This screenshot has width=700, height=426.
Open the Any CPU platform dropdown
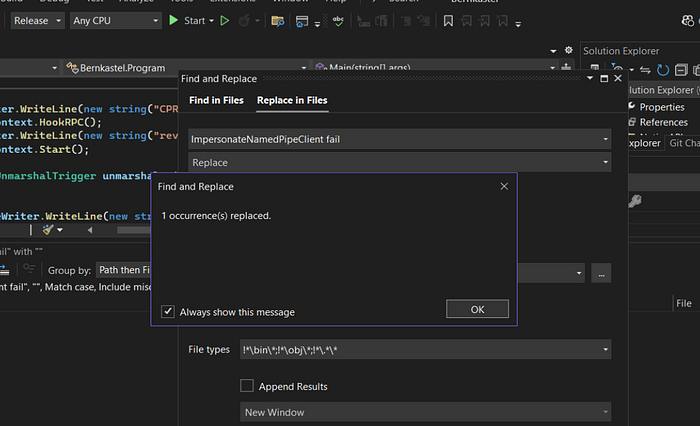pyautogui.click(x=116, y=21)
